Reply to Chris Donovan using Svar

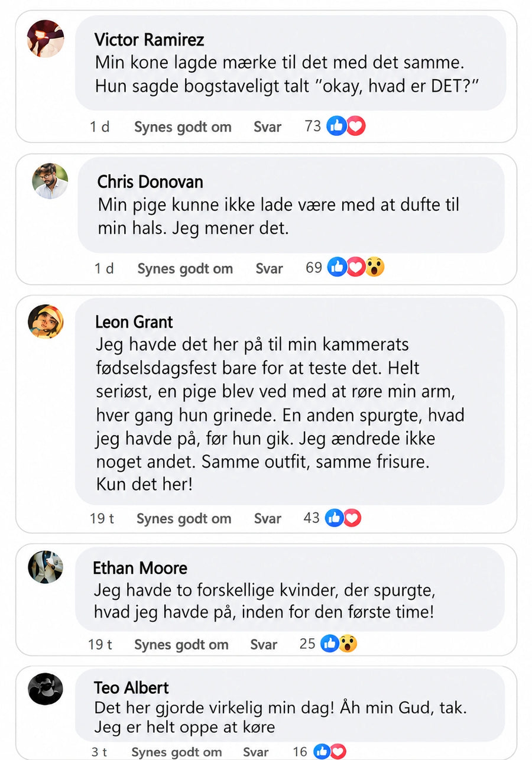pos(269,268)
